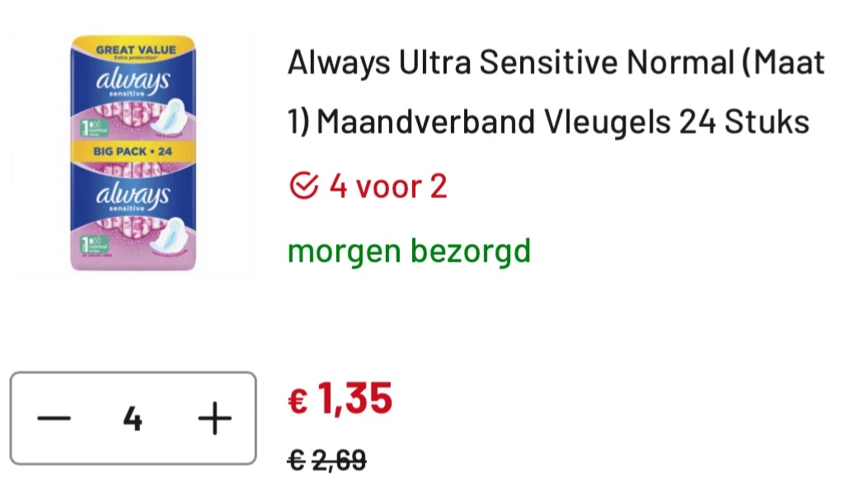Open the Always product image thumbnail
The height and width of the screenshot is (504, 868).
pos(133,153)
